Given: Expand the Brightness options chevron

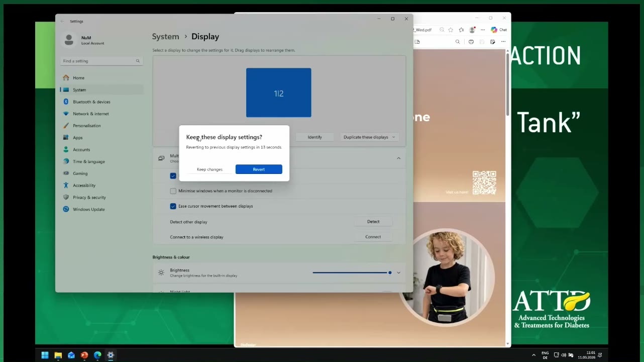Looking at the screenshot, I should coord(399,273).
